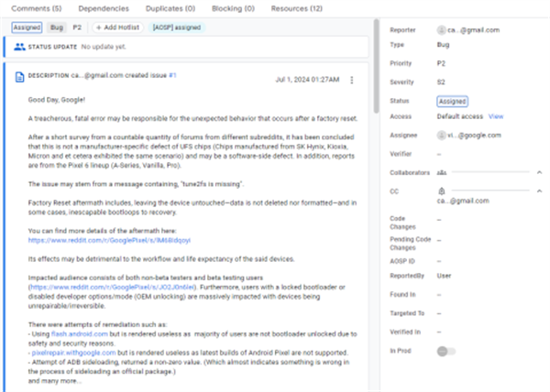Click the assignee vi...@google.com
Viewport: 550px width, 392px height.
[x=474, y=136]
